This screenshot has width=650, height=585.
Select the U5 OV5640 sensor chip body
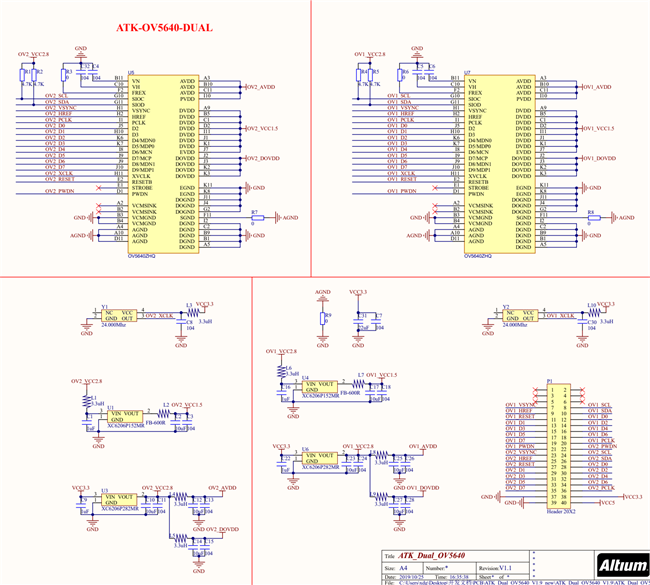[x=163, y=164]
